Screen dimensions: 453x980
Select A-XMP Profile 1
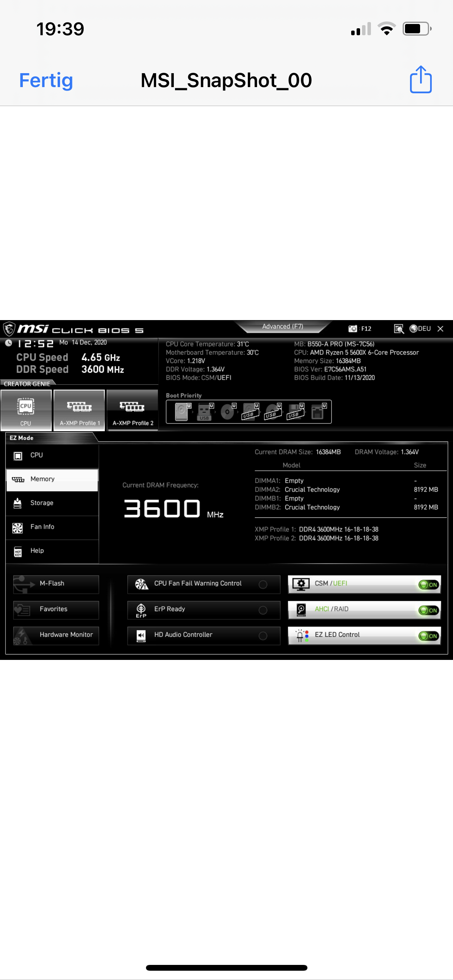point(79,410)
